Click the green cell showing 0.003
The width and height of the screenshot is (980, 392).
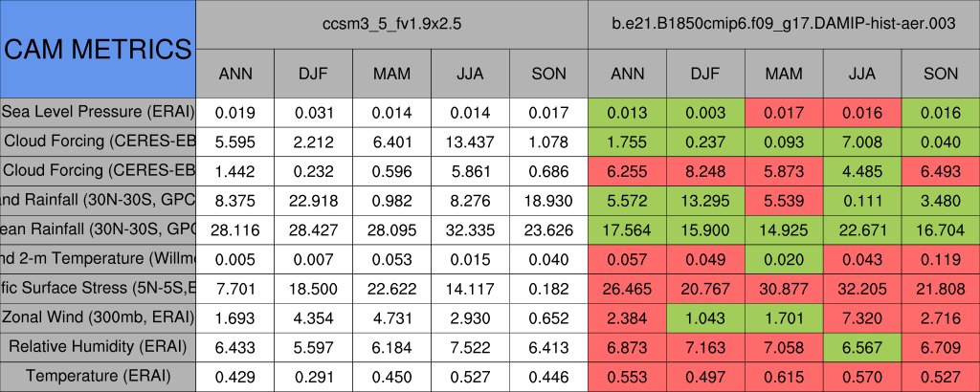(705, 112)
